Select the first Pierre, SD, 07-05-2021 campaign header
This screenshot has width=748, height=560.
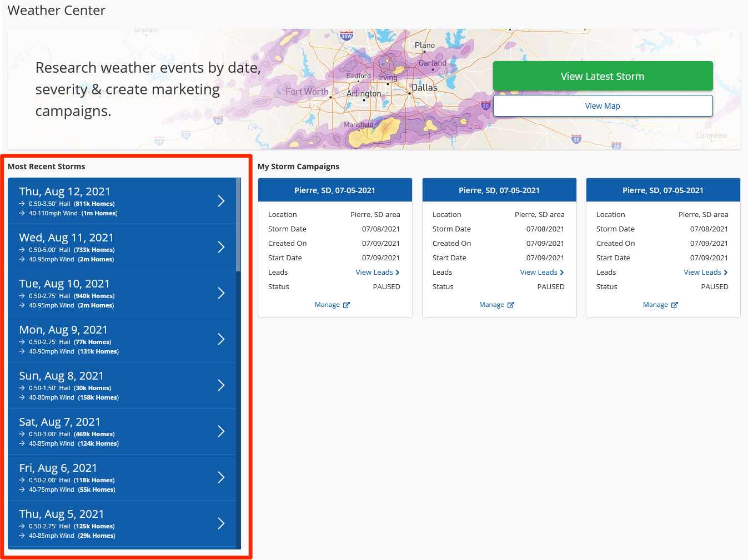(335, 190)
